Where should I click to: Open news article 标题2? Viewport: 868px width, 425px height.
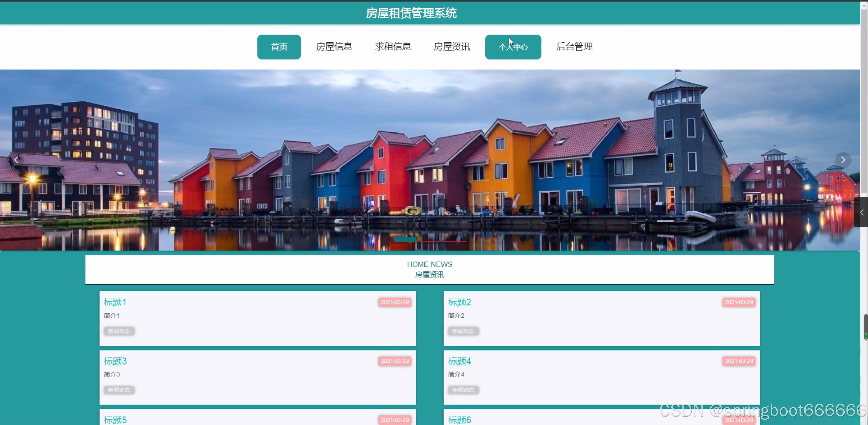459,302
